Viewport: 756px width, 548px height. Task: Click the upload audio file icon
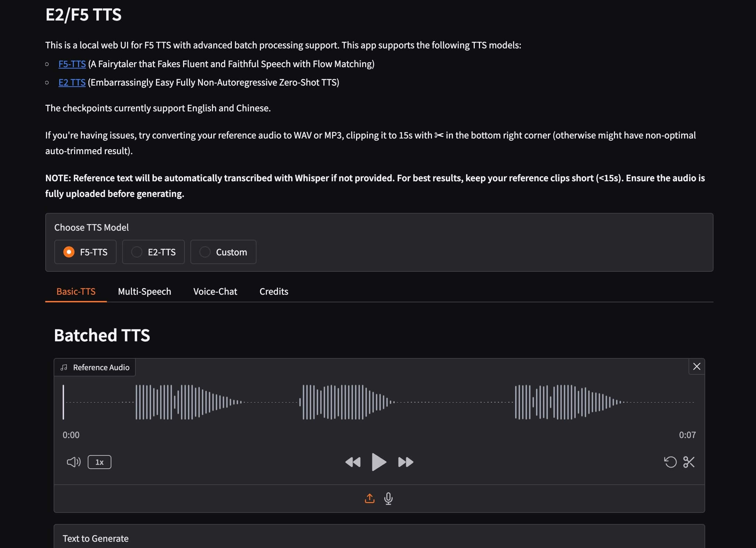coord(370,499)
